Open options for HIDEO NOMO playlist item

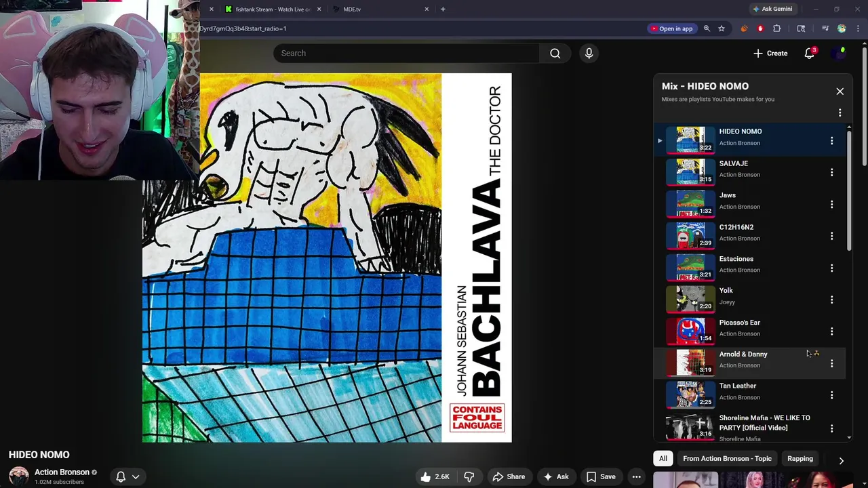[x=831, y=141]
